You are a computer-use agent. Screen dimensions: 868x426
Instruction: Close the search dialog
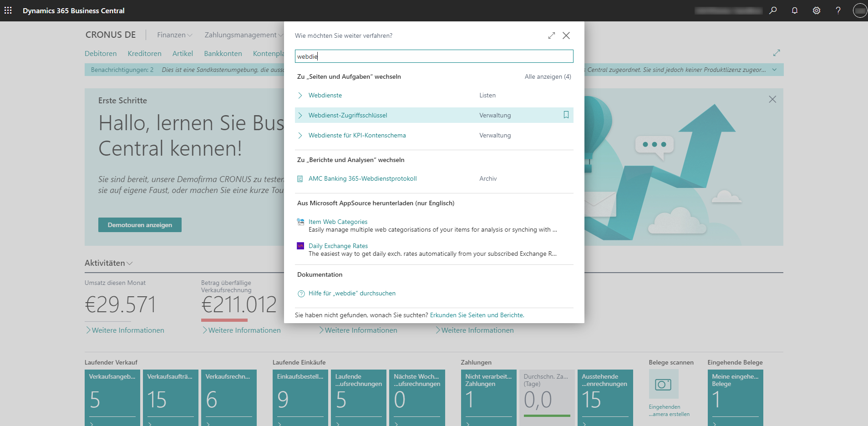[x=566, y=35]
